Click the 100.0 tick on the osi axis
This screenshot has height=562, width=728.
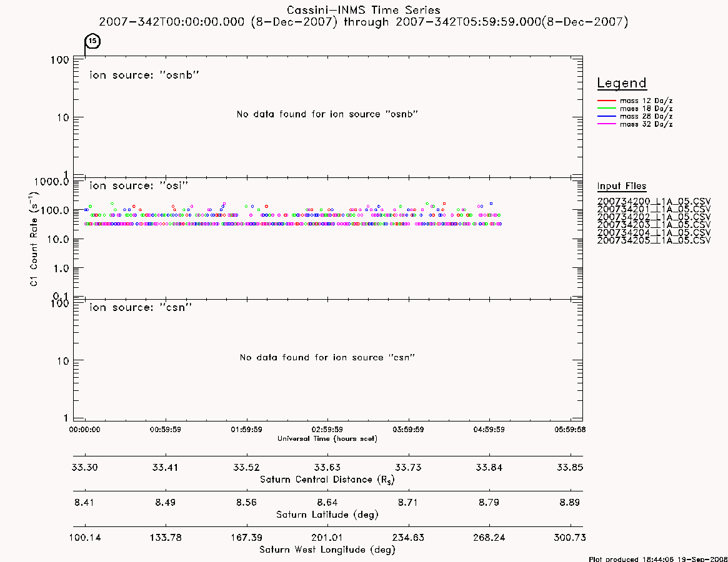[54, 210]
